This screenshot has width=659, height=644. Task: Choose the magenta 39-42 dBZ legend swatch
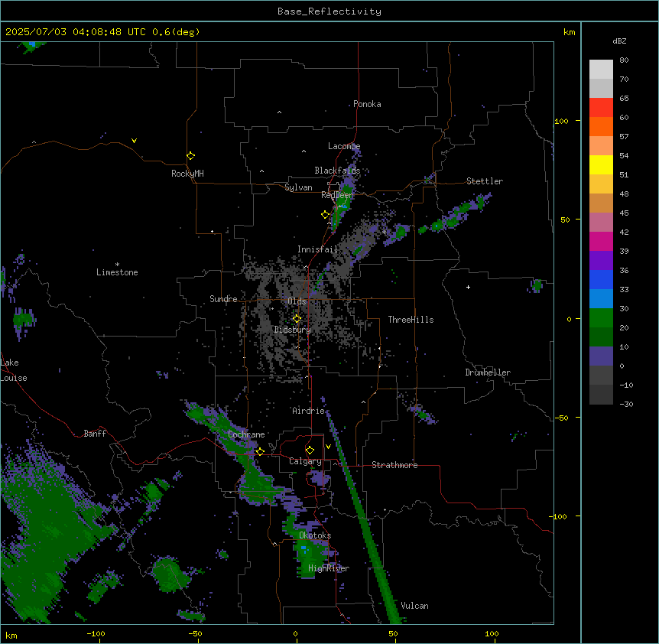click(x=601, y=241)
